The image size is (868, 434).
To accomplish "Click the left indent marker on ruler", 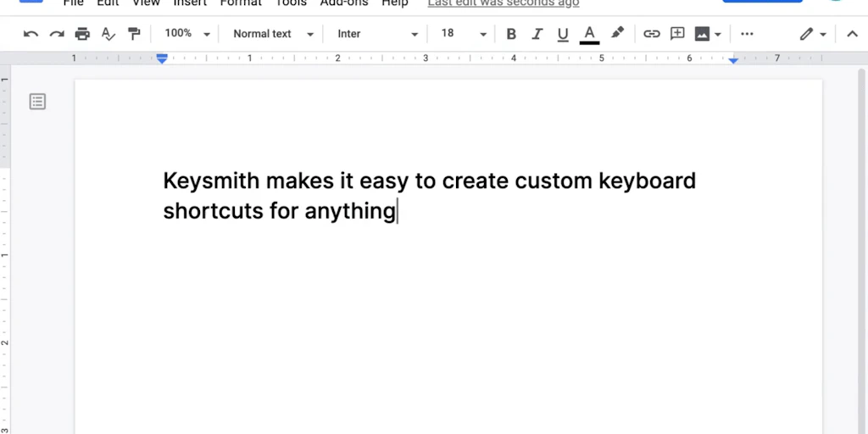I will click(x=162, y=58).
